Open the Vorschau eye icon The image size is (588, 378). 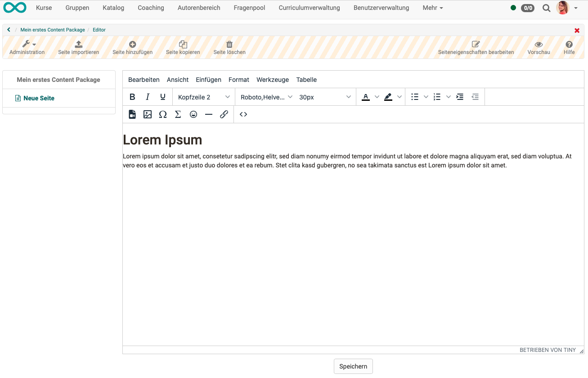(x=539, y=44)
